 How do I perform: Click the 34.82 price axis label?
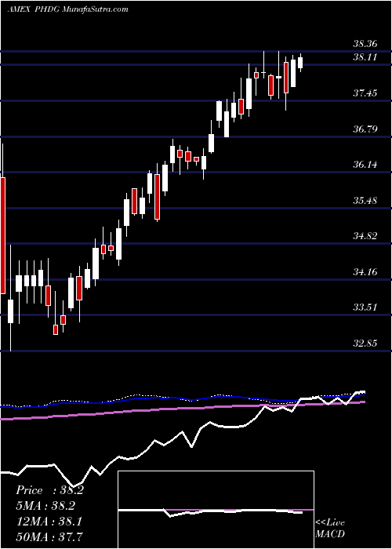coord(365,236)
